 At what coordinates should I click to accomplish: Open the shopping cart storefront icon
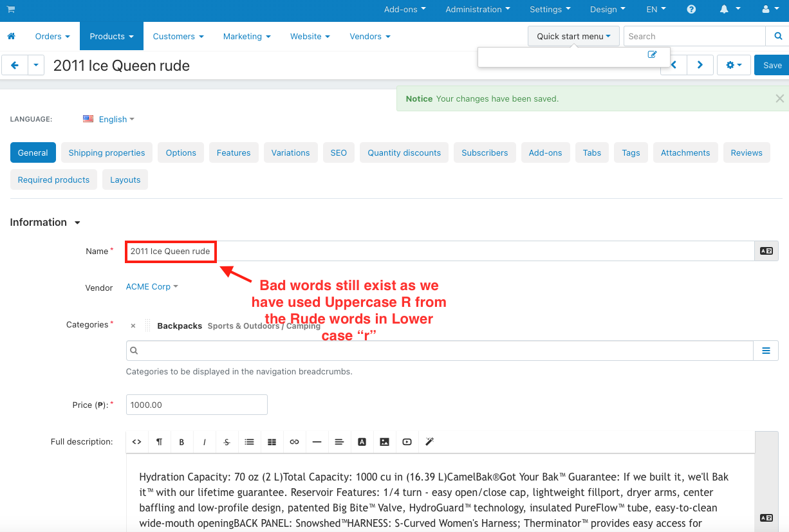pos(11,10)
